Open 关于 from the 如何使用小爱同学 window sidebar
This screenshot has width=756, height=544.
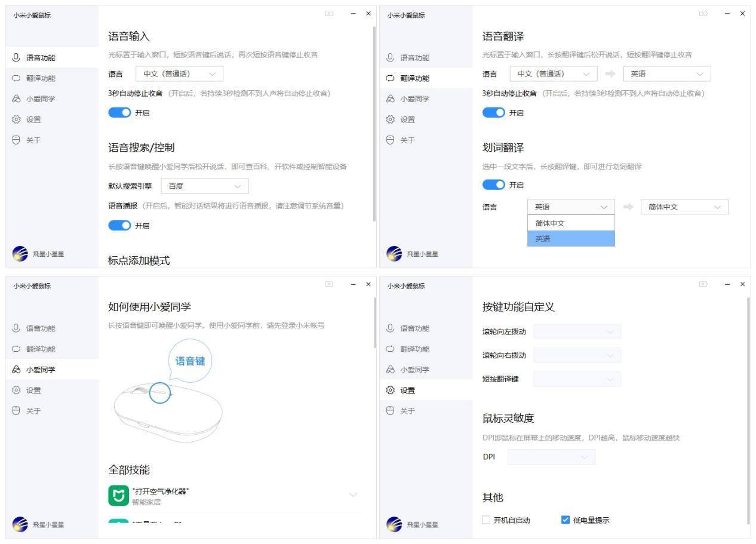click(x=52, y=411)
